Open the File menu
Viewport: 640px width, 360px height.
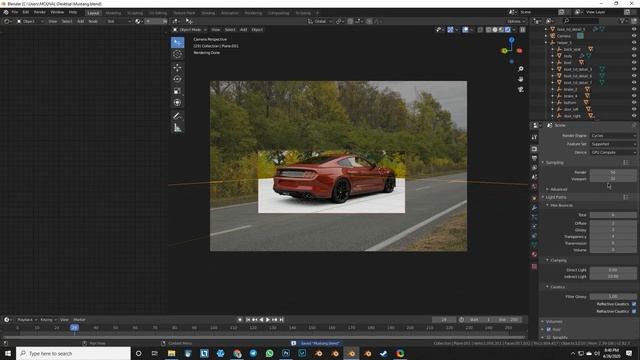tap(15, 12)
